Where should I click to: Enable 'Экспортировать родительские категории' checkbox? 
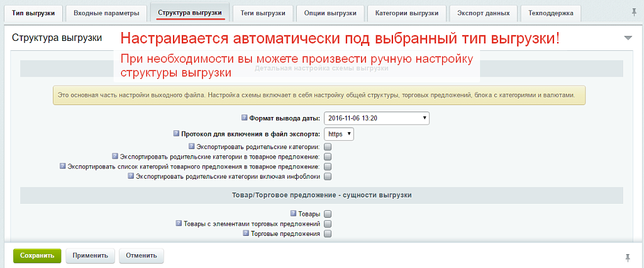pos(328,147)
